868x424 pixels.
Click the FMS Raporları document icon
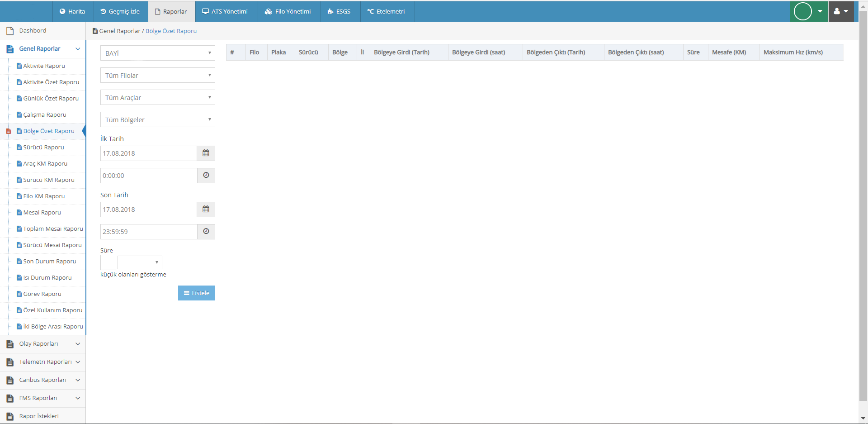point(10,398)
